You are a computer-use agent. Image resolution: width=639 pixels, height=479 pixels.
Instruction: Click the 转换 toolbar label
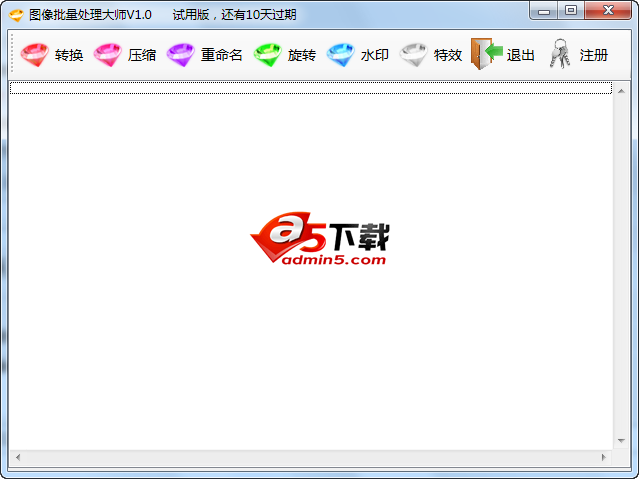(69, 55)
